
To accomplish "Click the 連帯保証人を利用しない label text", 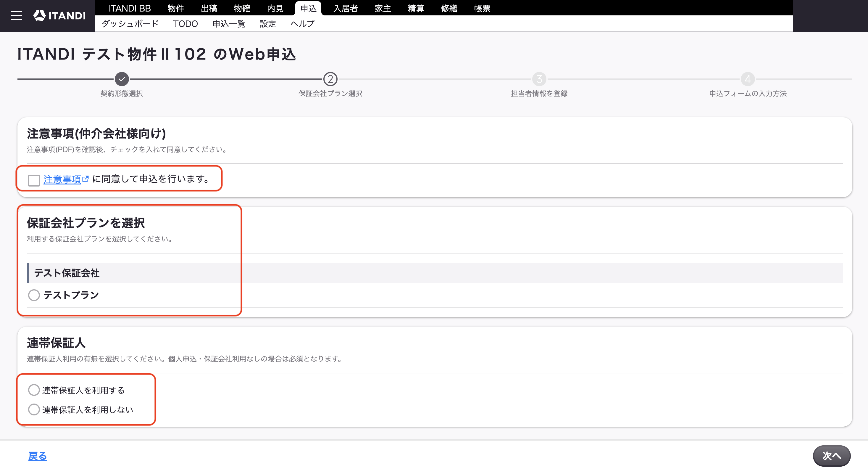I will pos(88,410).
